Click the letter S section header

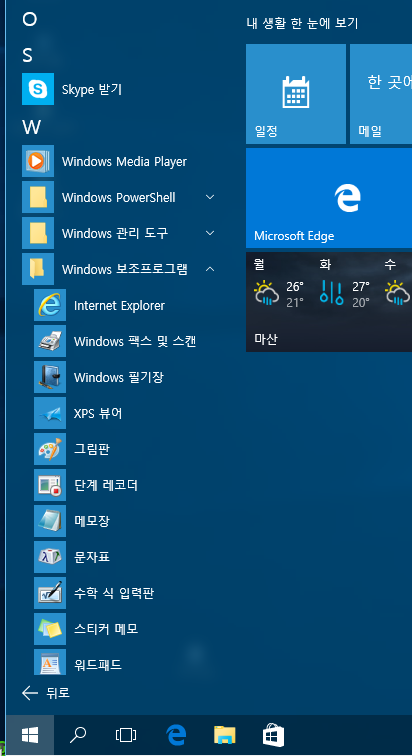(27, 55)
